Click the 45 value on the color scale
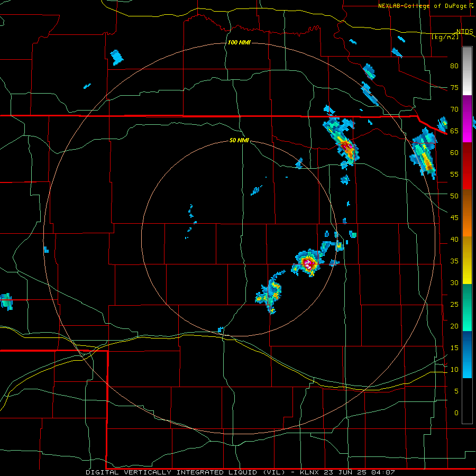Viewport: 476px width, 476px height. point(454,218)
